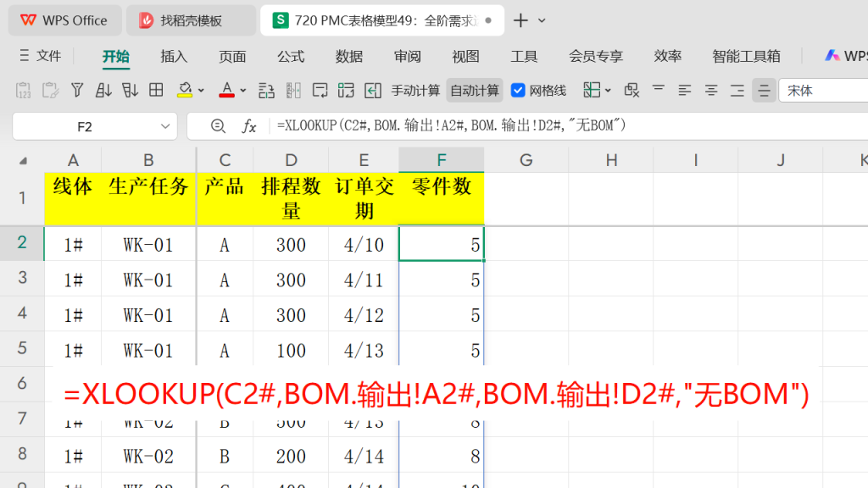The height and width of the screenshot is (488, 868).
Task: Click the wrap text icon
Action: (320, 90)
